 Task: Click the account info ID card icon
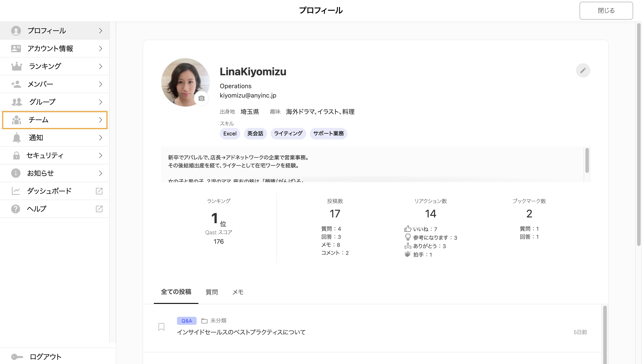[x=16, y=49]
